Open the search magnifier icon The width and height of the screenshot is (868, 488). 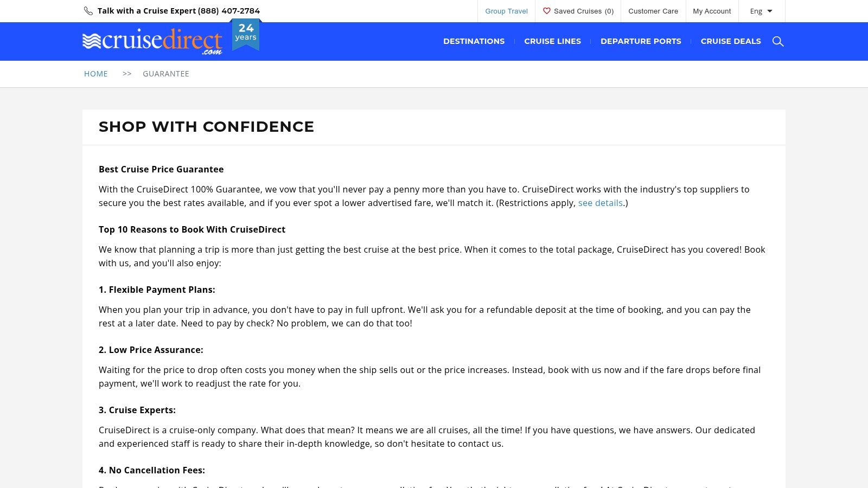coord(778,42)
